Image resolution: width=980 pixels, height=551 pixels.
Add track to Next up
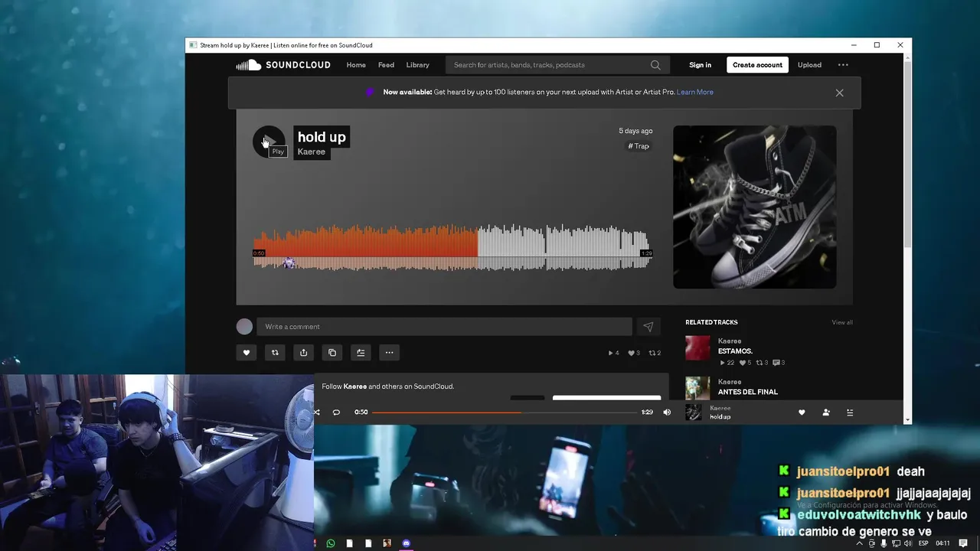[361, 353]
